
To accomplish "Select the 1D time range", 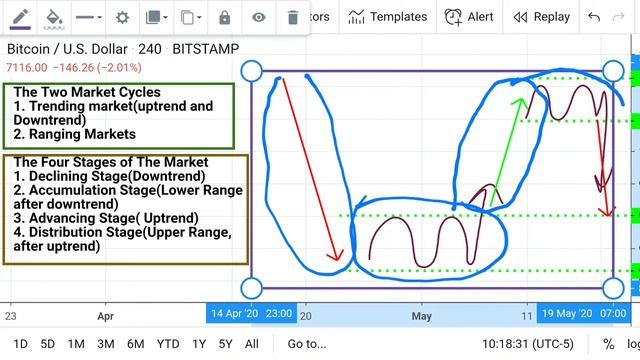I will (x=20, y=344).
